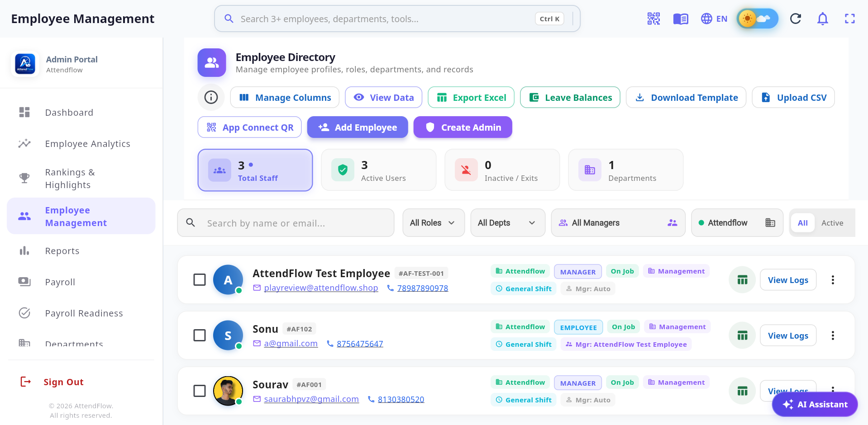Click phone number 8756475647
The width and height of the screenshot is (868, 425).
(360, 344)
